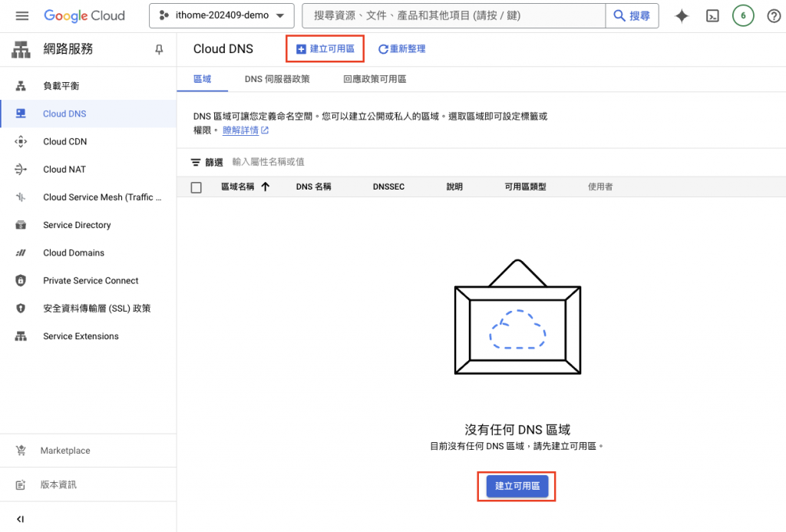The image size is (786, 532).
Task: Switch to the 區域 tab
Action: click(203, 79)
